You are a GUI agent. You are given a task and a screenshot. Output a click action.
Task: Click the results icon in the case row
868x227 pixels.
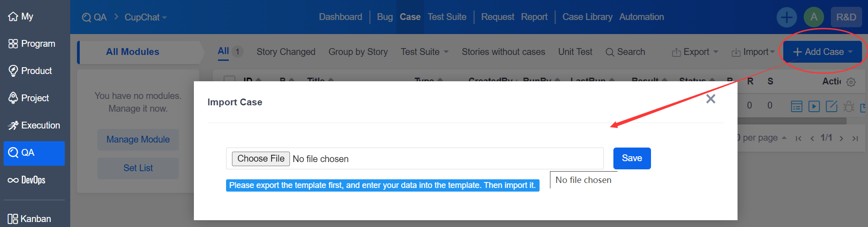[796, 106]
